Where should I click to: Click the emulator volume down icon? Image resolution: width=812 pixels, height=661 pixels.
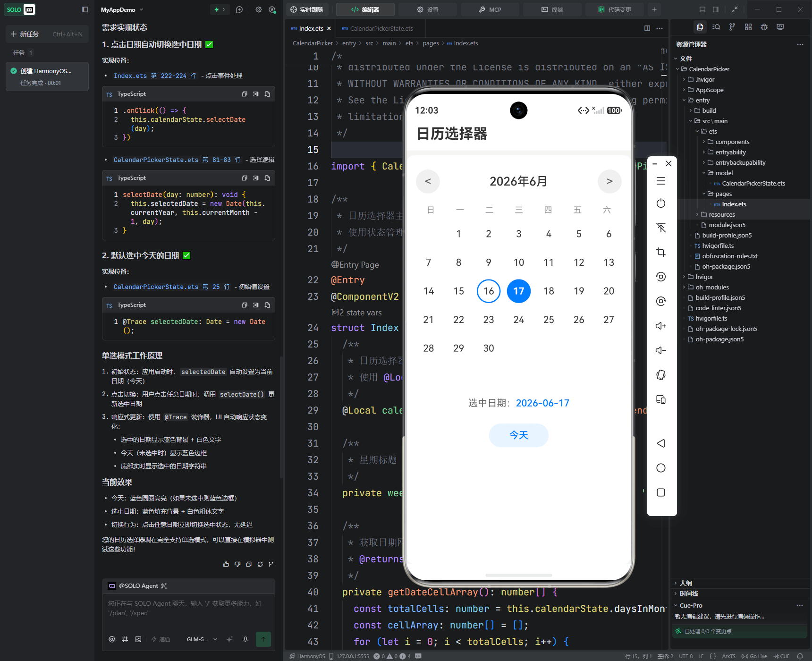[x=661, y=350]
